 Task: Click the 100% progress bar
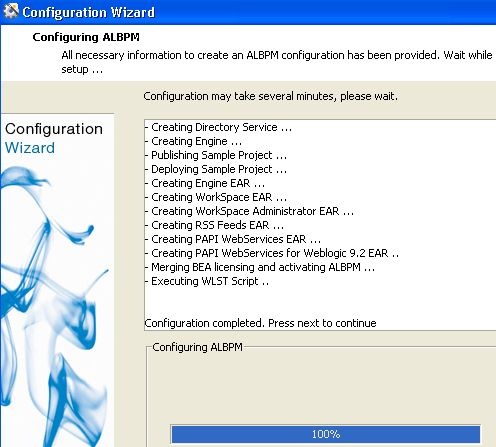[x=326, y=434]
